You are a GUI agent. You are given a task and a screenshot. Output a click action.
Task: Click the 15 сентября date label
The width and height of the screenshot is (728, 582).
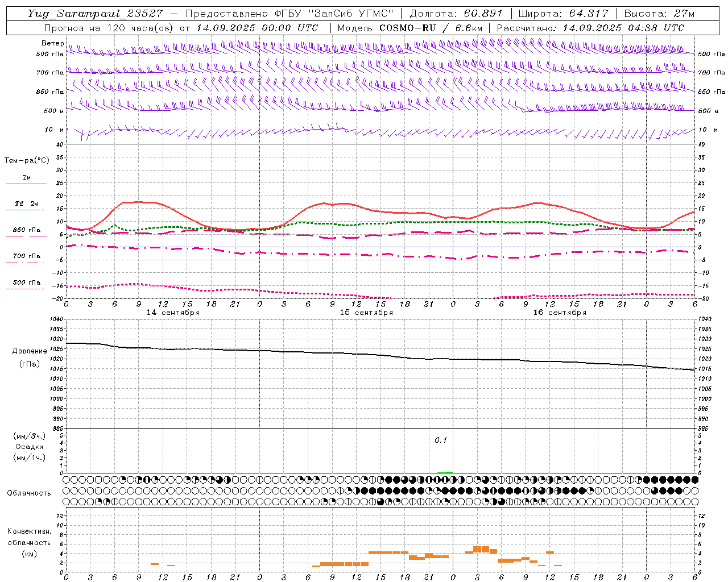coord(366,313)
